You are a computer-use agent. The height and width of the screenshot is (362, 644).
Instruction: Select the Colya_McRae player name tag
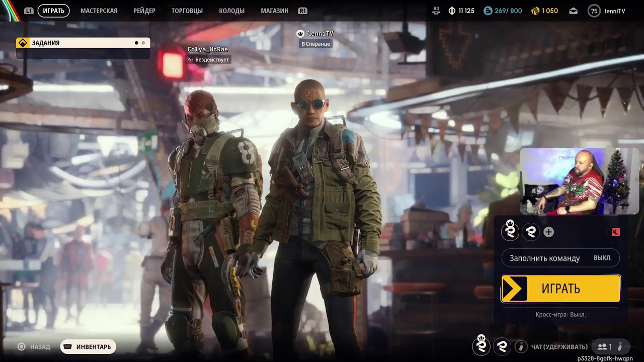[x=208, y=49]
